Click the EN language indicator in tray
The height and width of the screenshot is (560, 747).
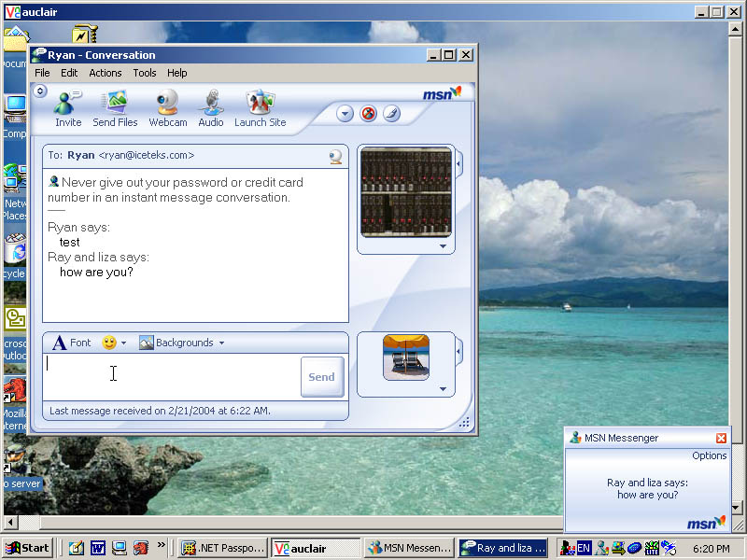click(x=584, y=548)
